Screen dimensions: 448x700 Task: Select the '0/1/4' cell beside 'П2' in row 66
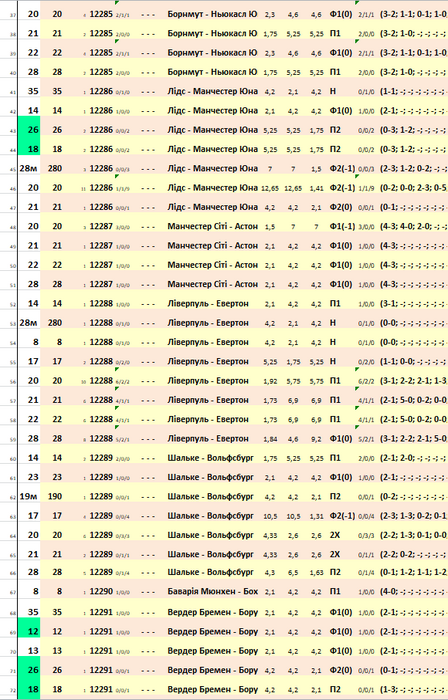[366, 573]
